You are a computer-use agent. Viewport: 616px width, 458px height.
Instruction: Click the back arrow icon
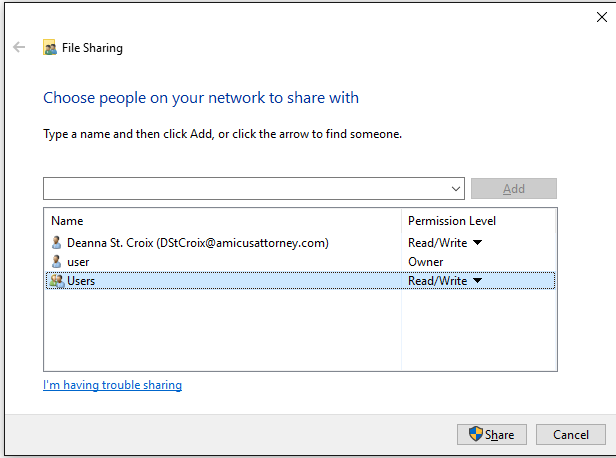click(19, 48)
